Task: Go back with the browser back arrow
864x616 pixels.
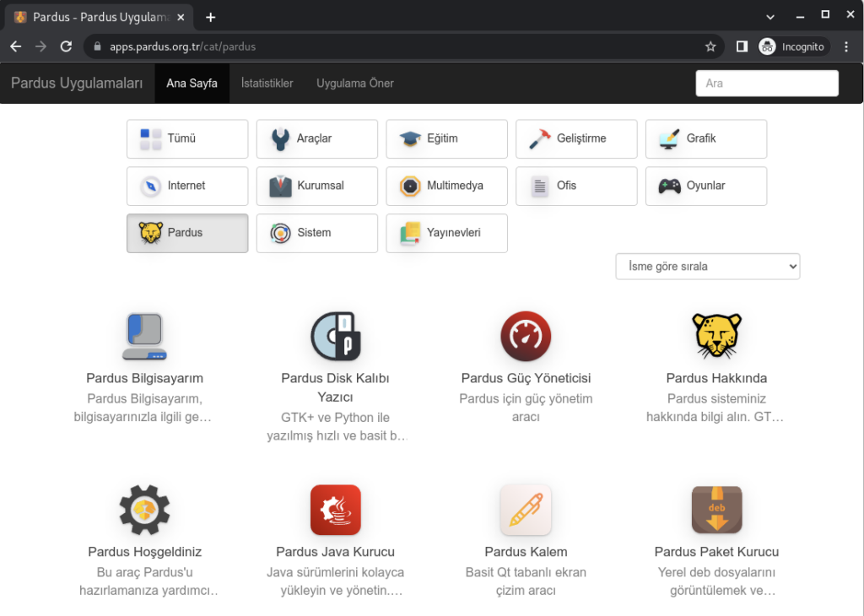Action: click(x=16, y=47)
